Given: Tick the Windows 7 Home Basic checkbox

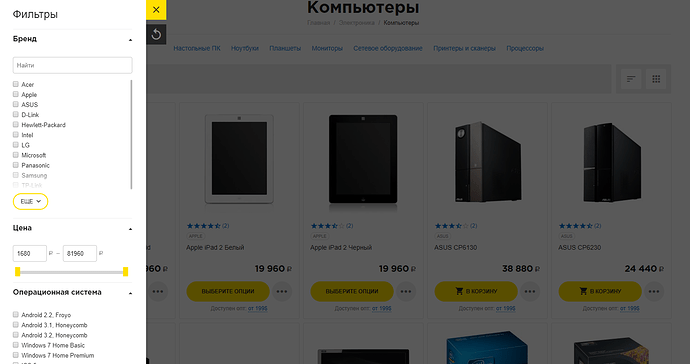Looking at the screenshot, I should click(x=16, y=345).
